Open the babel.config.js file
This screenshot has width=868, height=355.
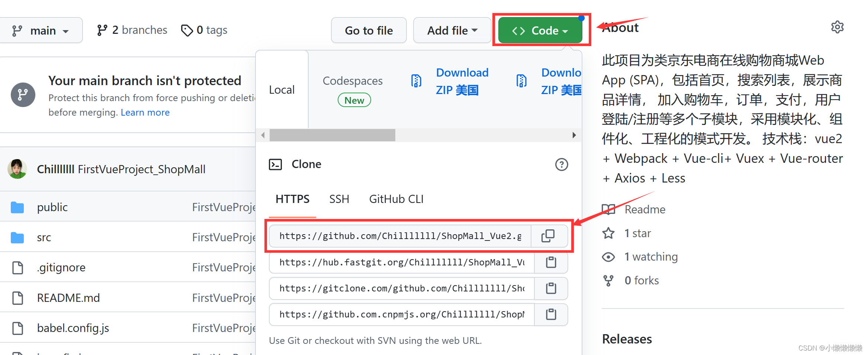(x=73, y=328)
